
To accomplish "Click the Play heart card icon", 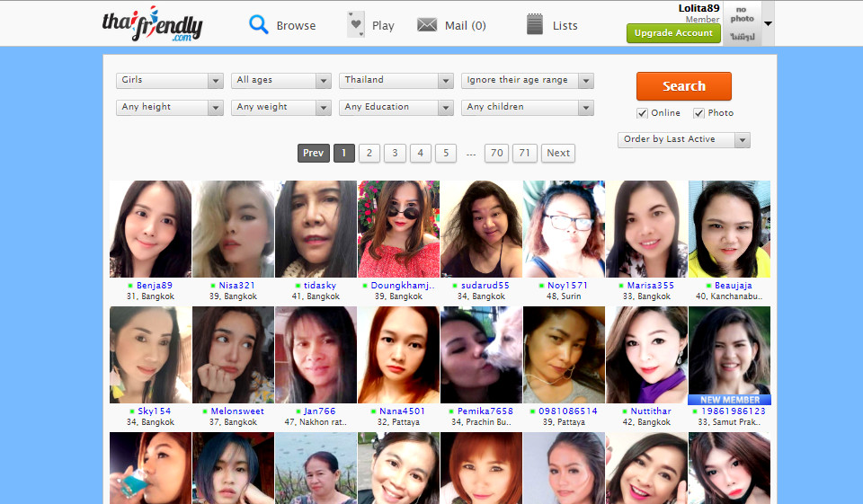I will [356, 24].
